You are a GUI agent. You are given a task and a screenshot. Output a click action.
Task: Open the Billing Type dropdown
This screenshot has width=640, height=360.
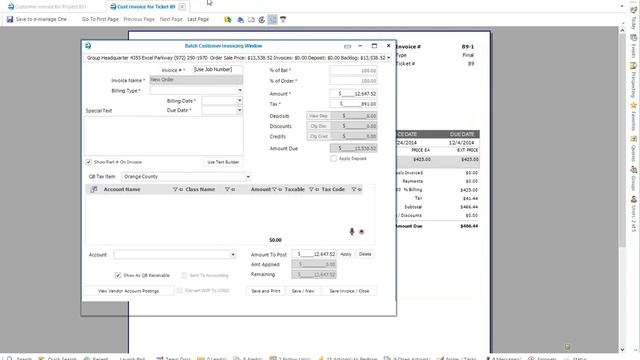pos(240,90)
